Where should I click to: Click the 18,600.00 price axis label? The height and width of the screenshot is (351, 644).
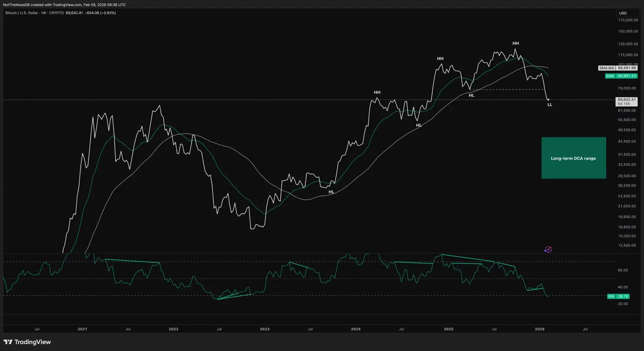[627, 217]
